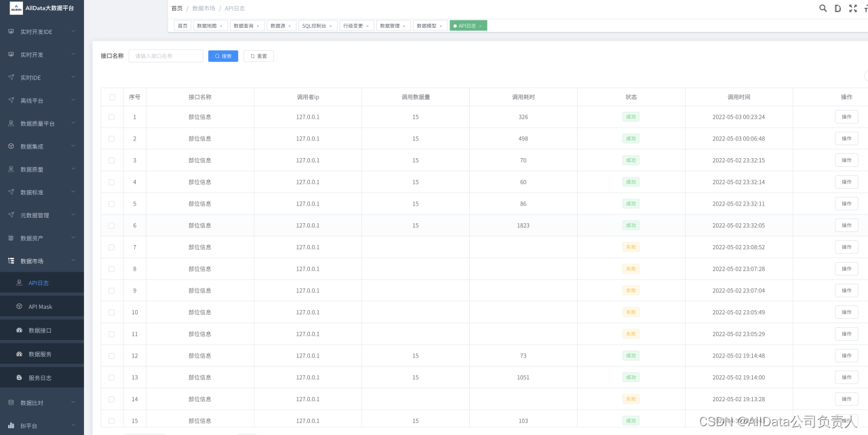Screen dimensions: 868x435
Task: Click 操作 button in row 12
Action: tap(846, 356)
